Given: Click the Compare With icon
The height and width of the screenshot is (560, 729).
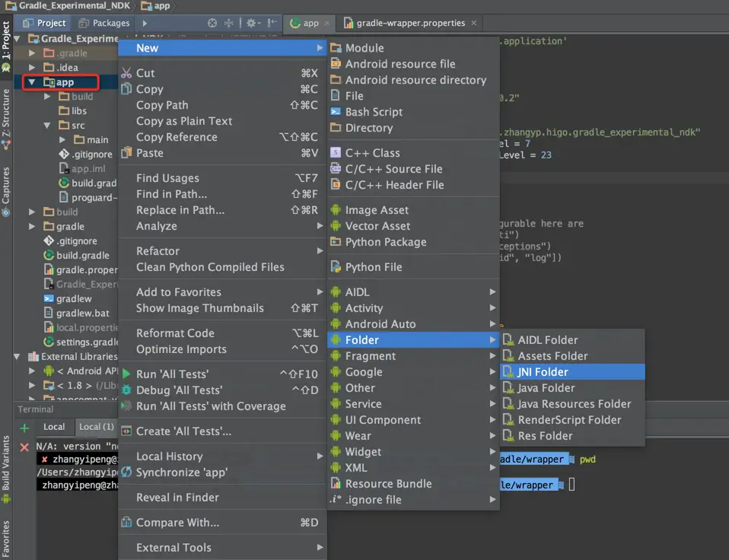Looking at the screenshot, I should tap(126, 522).
